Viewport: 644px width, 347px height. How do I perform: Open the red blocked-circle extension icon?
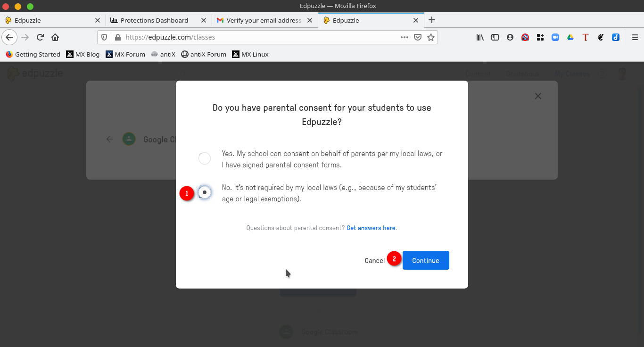pyautogui.click(x=525, y=37)
